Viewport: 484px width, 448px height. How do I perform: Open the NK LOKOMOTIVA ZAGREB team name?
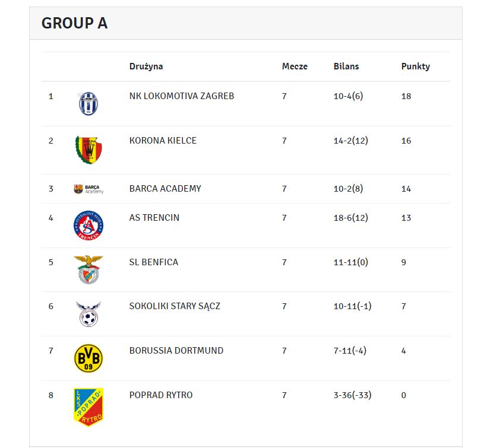(x=182, y=96)
